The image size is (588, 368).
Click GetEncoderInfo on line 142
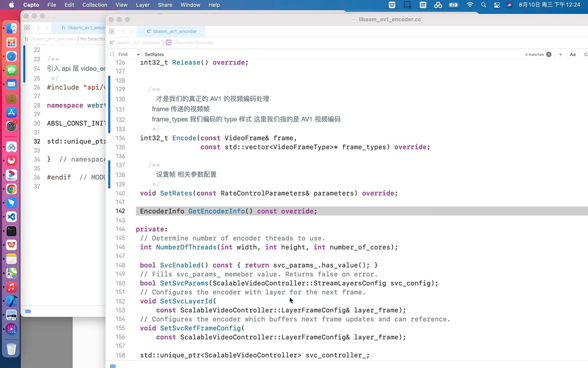tap(216, 211)
